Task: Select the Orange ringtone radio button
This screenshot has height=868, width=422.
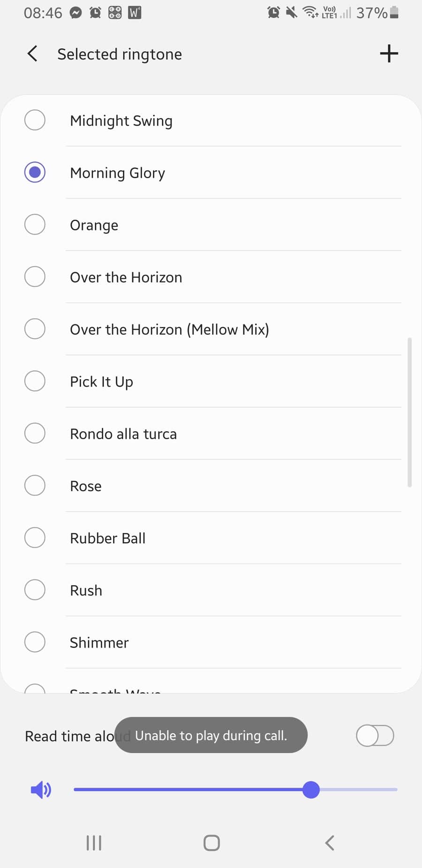Action: [35, 224]
